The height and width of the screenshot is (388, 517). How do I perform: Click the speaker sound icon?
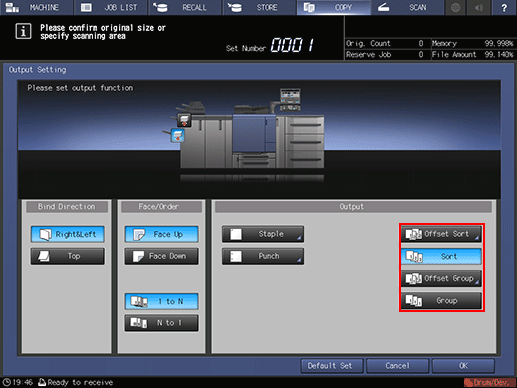coord(479,7)
